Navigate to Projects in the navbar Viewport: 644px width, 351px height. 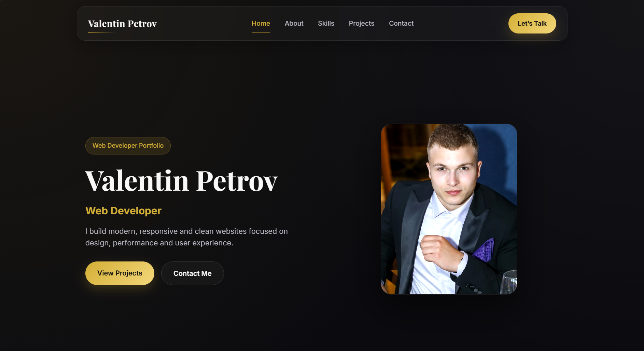[x=362, y=23]
